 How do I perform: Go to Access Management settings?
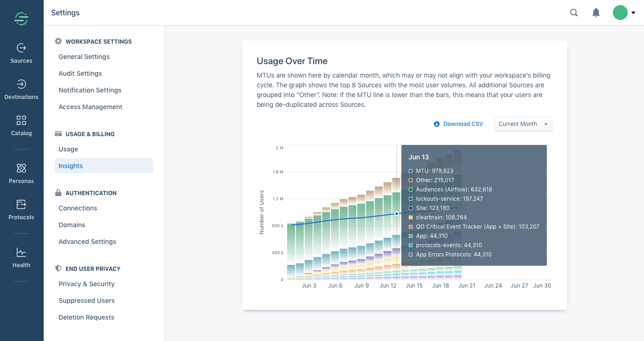point(91,107)
